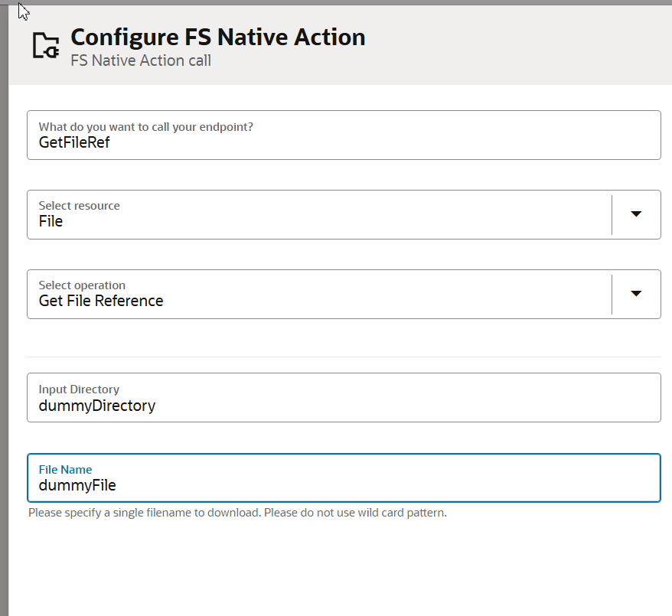The width and height of the screenshot is (672, 616).
Task: Click the Input Directory field with dummyDirectory
Action: click(344, 397)
